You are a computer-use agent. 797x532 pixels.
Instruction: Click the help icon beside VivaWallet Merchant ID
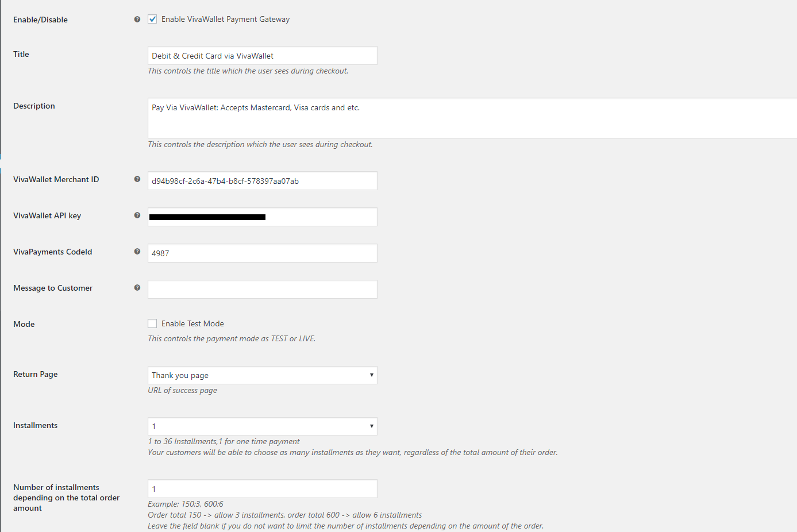(x=137, y=179)
